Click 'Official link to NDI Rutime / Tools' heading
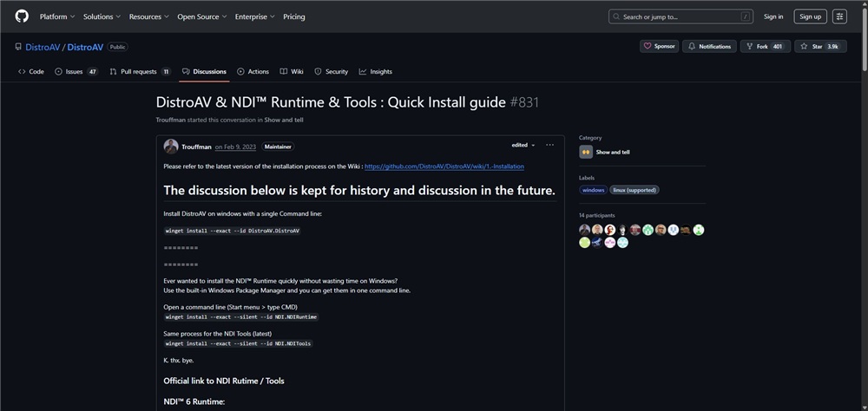This screenshot has height=411, width=868. (x=224, y=381)
